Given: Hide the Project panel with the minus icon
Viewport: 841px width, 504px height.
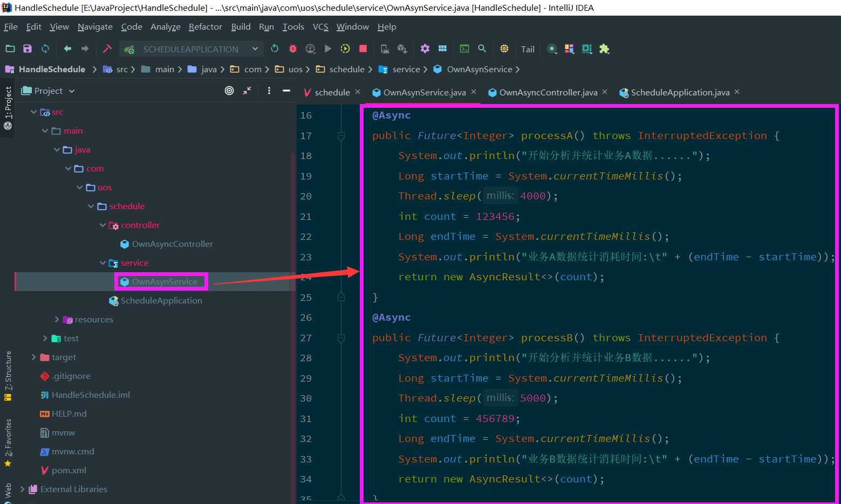Looking at the screenshot, I should 286,91.
